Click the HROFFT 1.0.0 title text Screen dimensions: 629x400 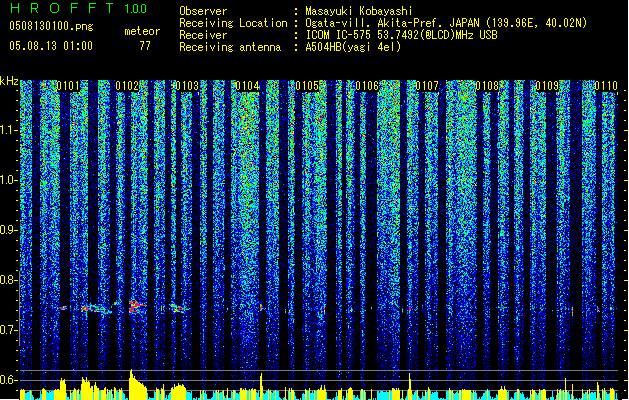point(78,8)
